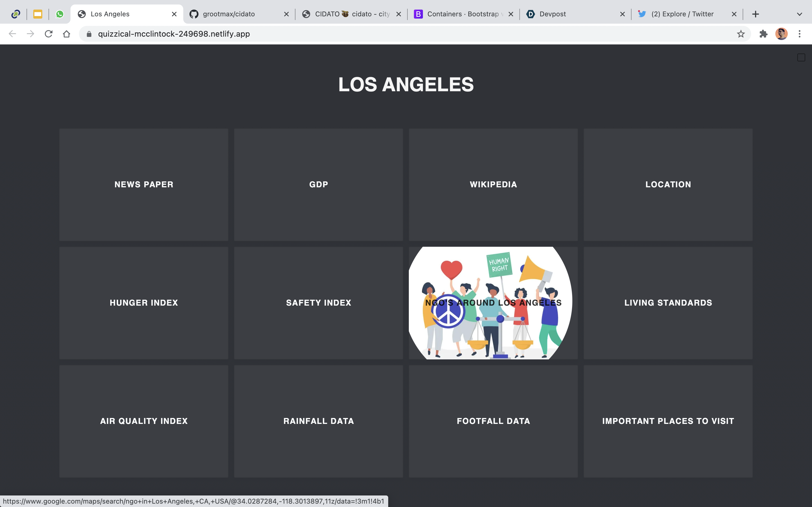Click the home icon in toolbar

click(67, 34)
